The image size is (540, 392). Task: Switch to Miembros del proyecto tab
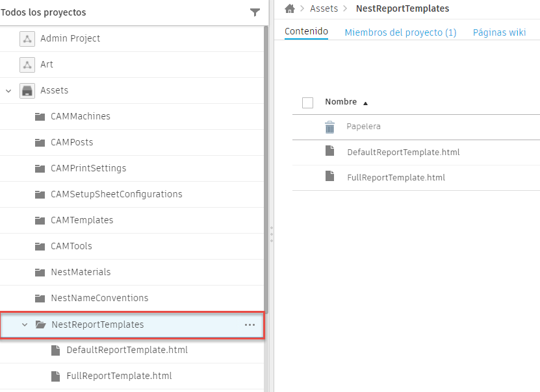400,32
